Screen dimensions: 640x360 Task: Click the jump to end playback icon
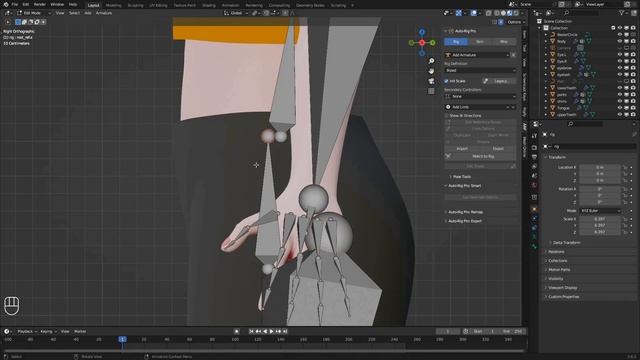(285, 331)
